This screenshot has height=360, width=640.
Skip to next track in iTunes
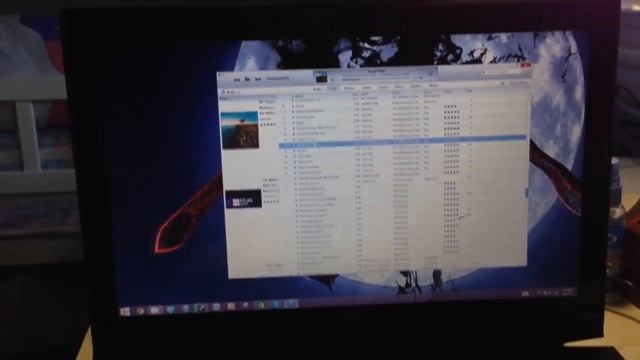[258, 79]
